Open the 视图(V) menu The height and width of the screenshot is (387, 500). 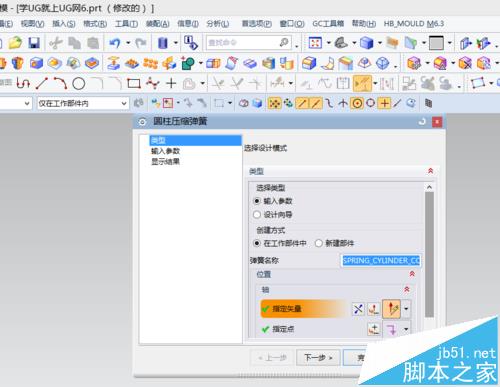pos(32,24)
